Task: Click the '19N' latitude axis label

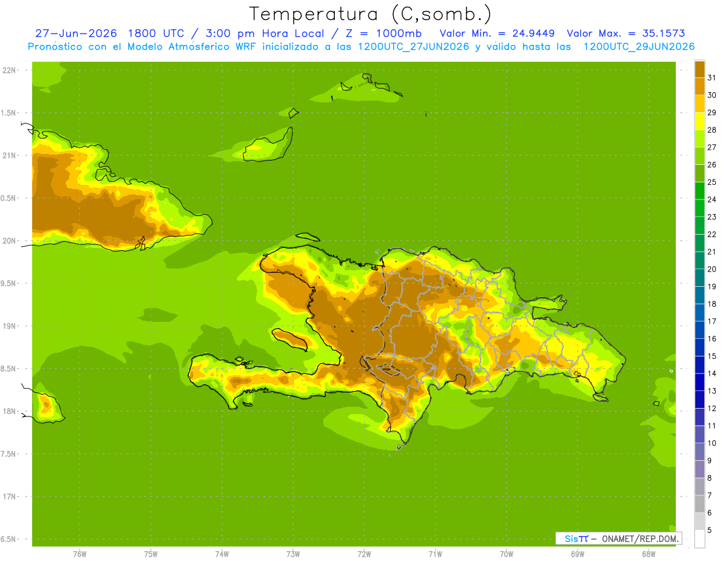Action: (10, 326)
